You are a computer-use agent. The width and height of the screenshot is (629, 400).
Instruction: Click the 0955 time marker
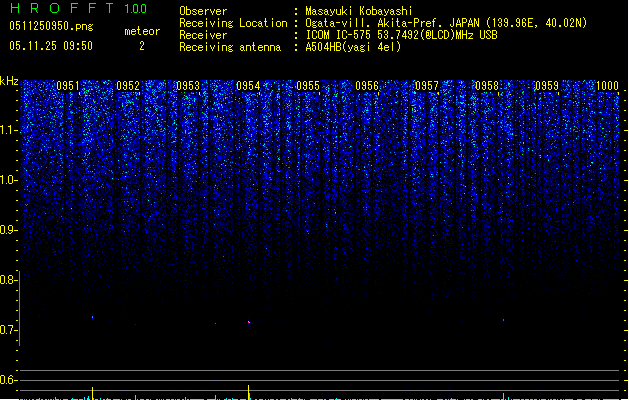click(x=308, y=86)
